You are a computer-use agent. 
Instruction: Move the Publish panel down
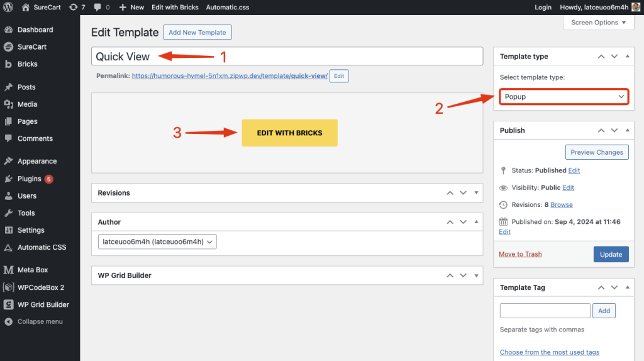[x=614, y=130]
